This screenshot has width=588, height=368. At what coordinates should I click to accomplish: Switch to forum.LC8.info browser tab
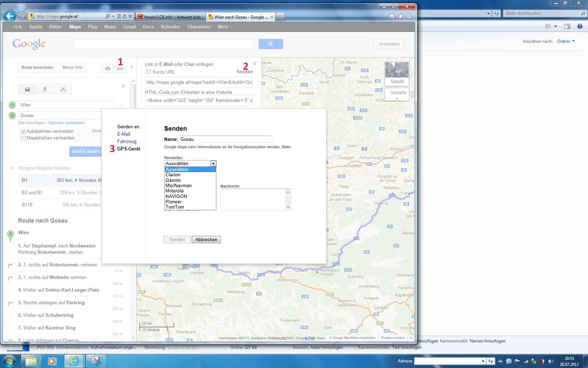coord(170,17)
